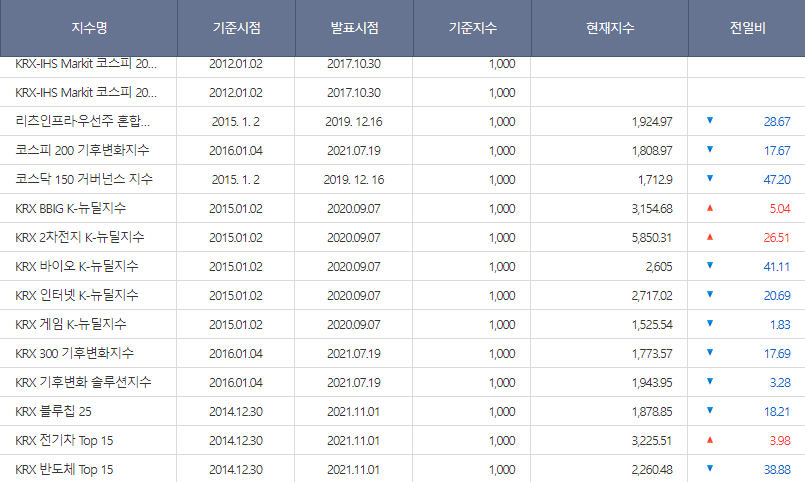Select the current index value 1,808.97
Image resolution: width=805 pixels, height=482 pixels.
point(652,151)
